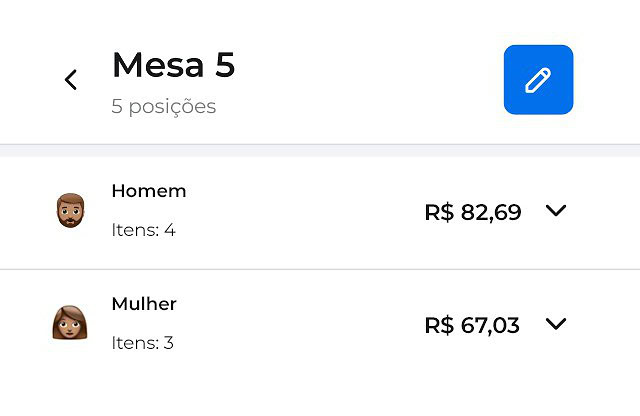This screenshot has height=416, width=640.
Task: Click the gray band below the header
Action: [320, 151]
